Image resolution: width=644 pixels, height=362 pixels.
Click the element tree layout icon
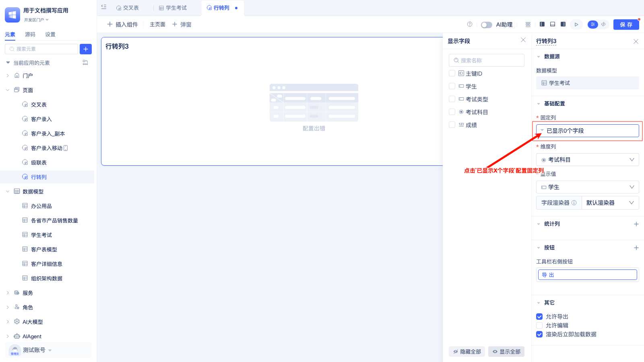pos(85,62)
